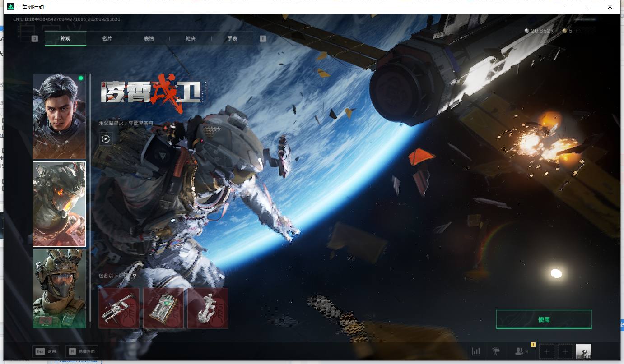Switch to the 名片 tab

(x=107, y=39)
